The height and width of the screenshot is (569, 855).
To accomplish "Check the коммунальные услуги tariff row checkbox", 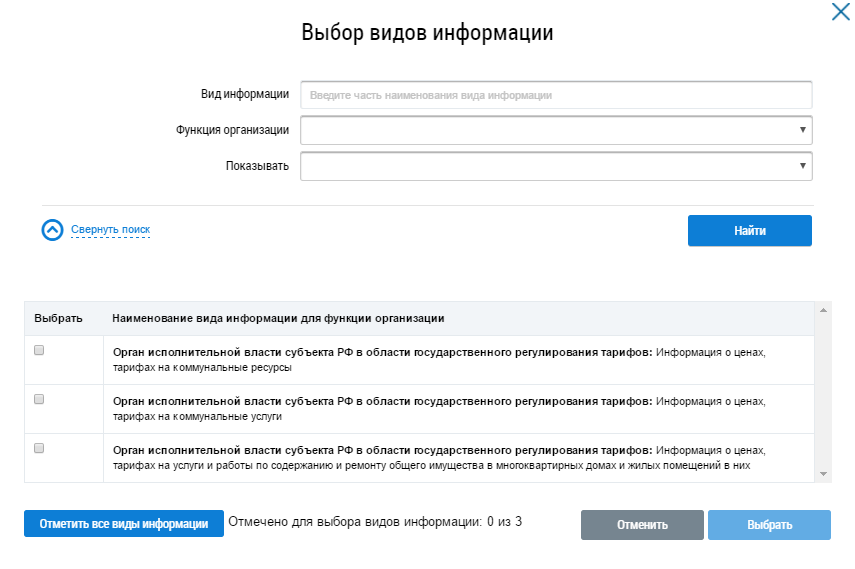I will click(x=39, y=399).
